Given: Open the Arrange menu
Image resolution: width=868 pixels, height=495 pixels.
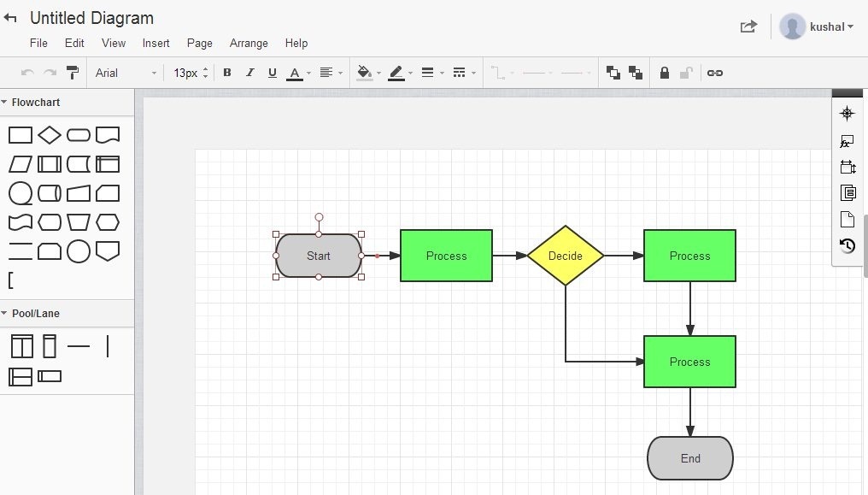Looking at the screenshot, I should 249,44.
